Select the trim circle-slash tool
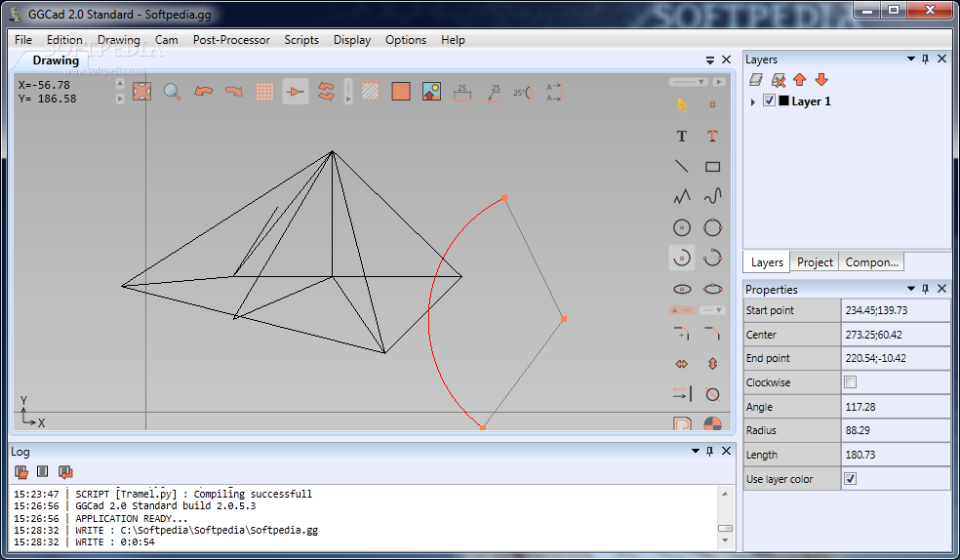Screen dimensions: 960x560 click(712, 394)
